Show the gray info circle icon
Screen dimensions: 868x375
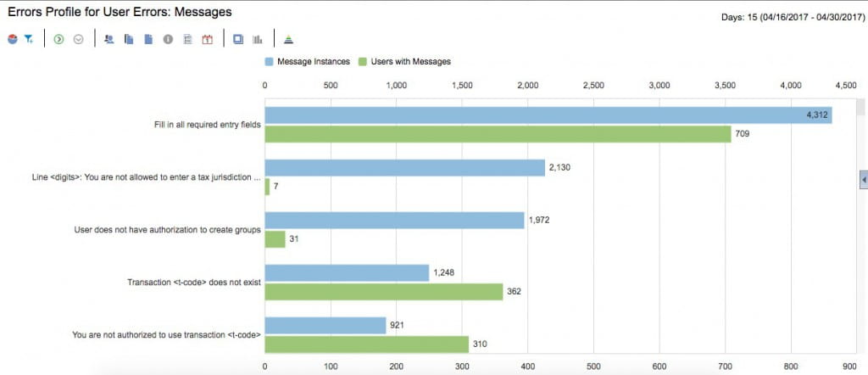(168, 39)
